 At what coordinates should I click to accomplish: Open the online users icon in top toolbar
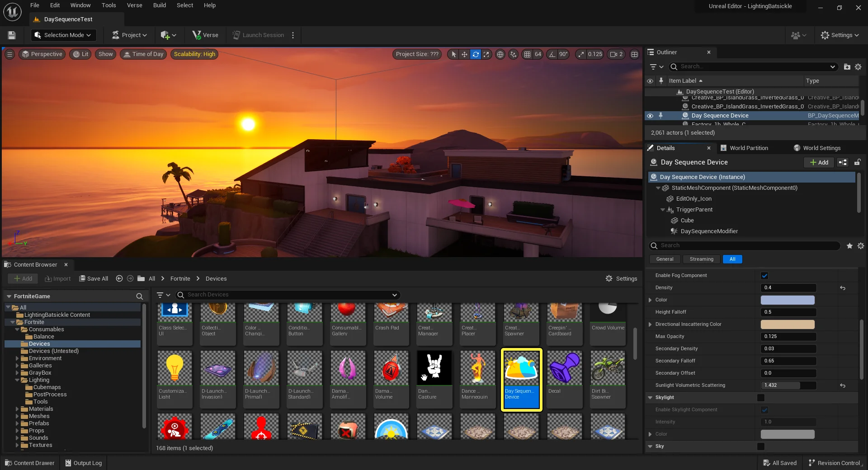click(798, 35)
